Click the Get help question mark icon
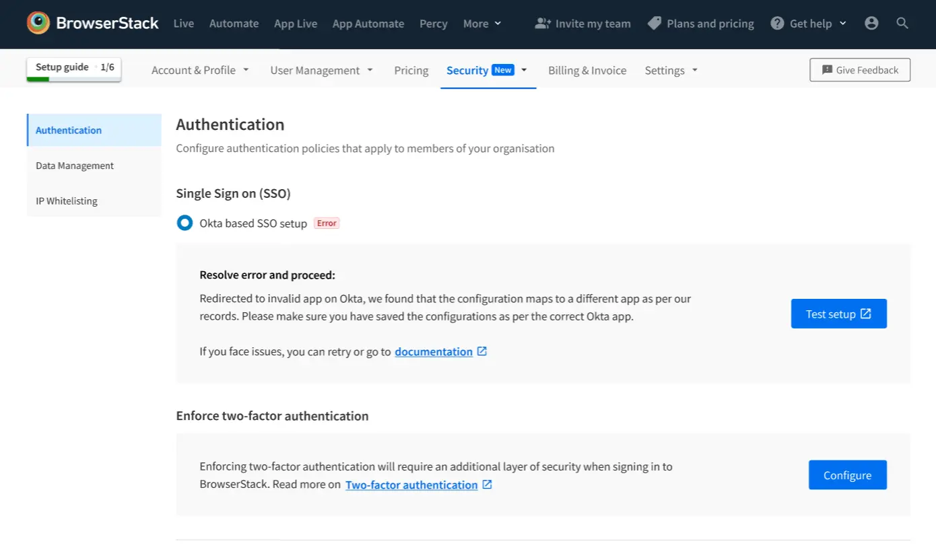Screen dimensions: 936x560 pyautogui.click(x=777, y=24)
